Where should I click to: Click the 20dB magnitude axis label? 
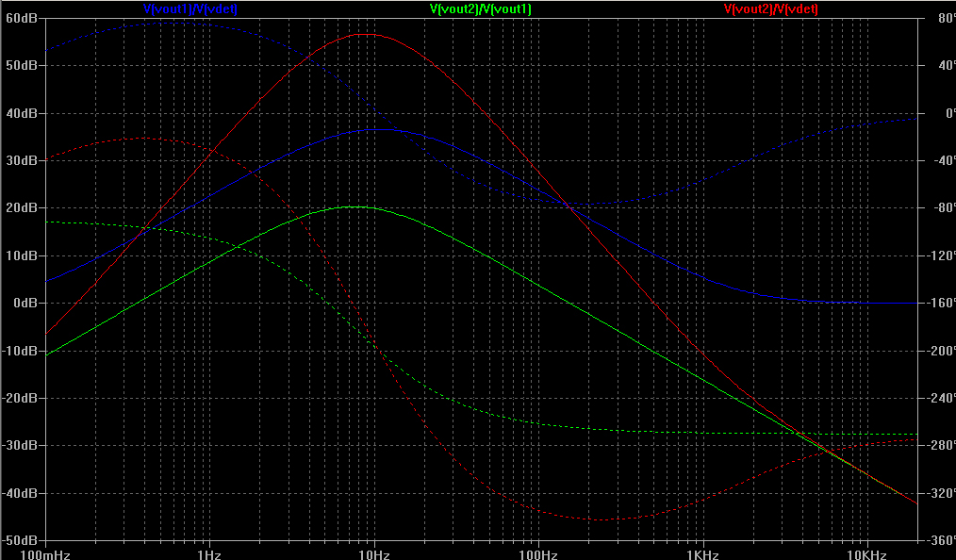tap(22, 207)
